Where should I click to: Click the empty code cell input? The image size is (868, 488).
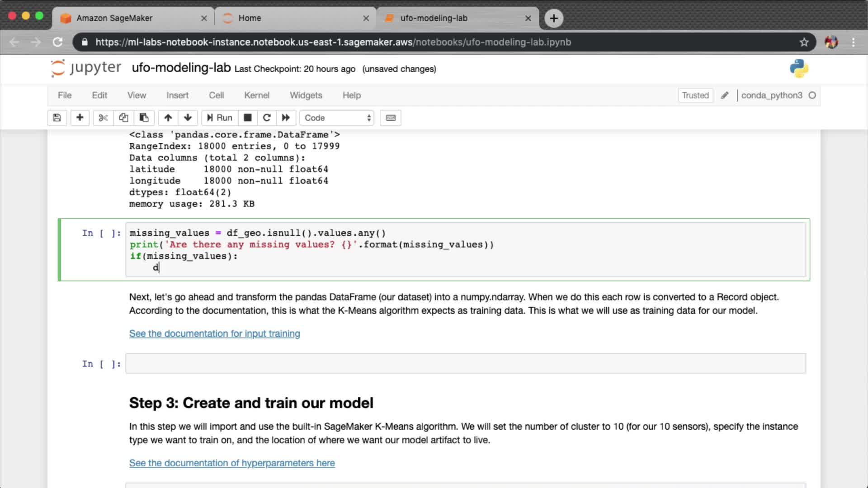465,364
